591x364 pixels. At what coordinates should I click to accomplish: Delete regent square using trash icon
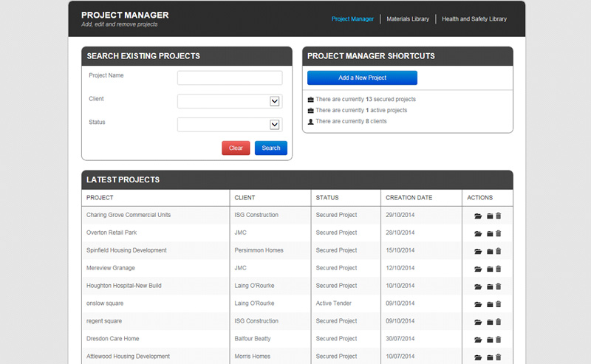coord(498,322)
